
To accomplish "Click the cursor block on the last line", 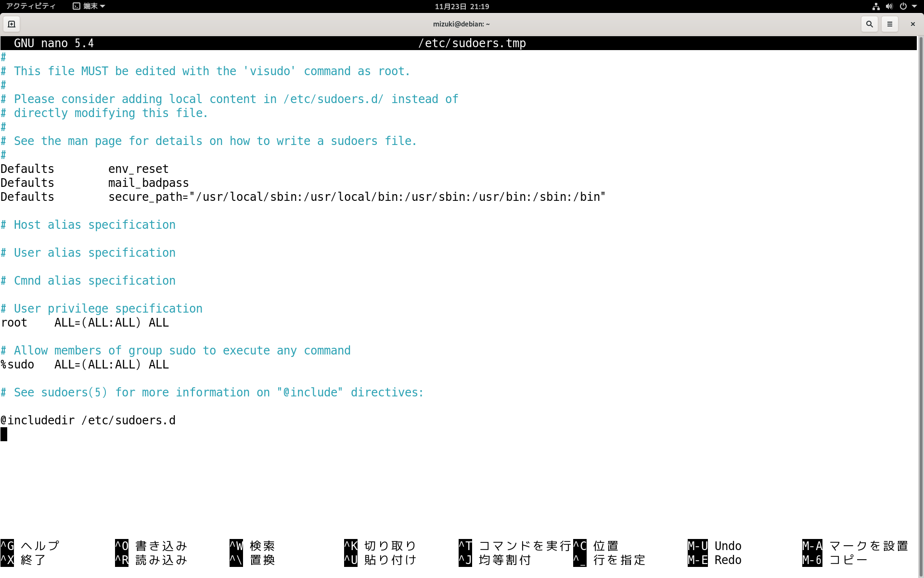I will pos(4,434).
